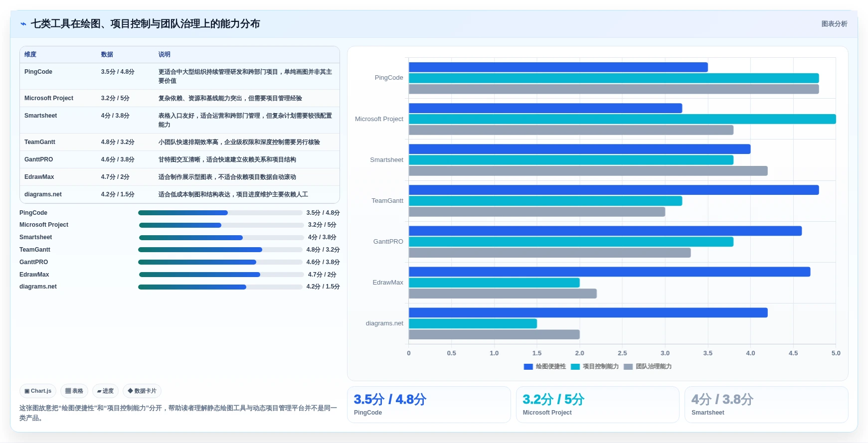Click the gray 团队治理能力 legend swatch
Viewport: 868px width, 443px height.
628,367
